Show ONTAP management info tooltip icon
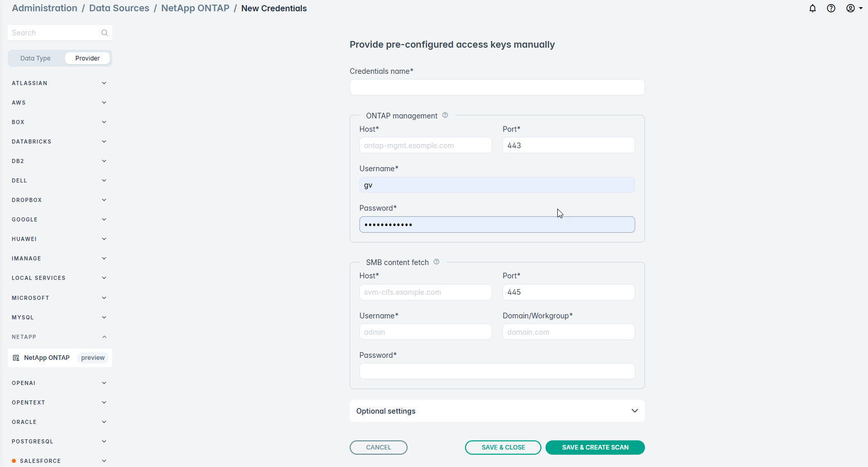 tap(445, 115)
